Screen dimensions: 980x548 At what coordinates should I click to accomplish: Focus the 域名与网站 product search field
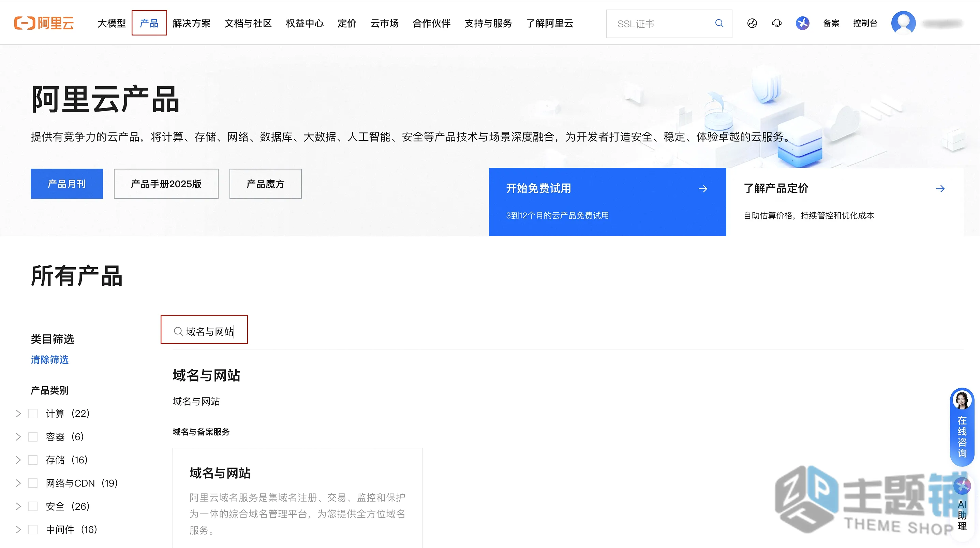pyautogui.click(x=568, y=331)
